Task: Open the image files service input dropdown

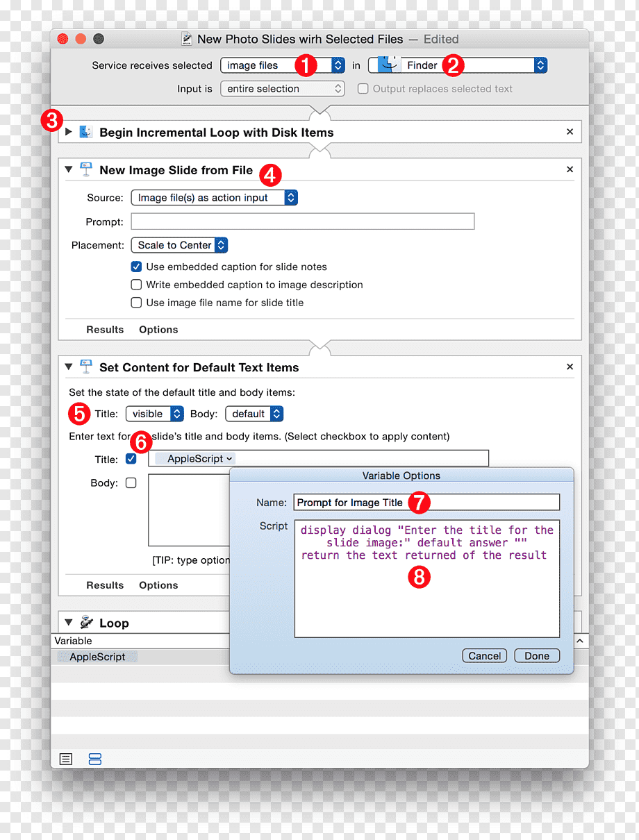Action: [x=283, y=65]
